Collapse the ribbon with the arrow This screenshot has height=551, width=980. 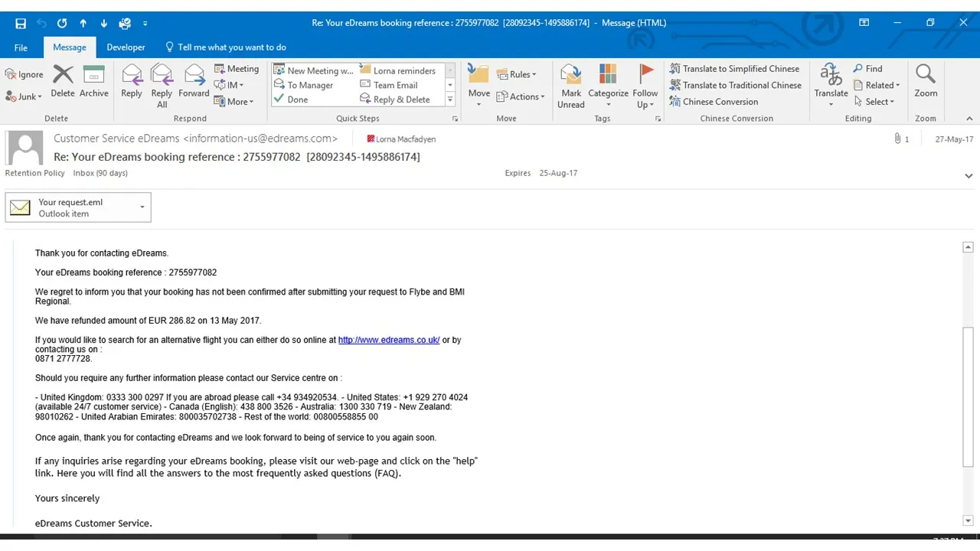[x=969, y=119]
